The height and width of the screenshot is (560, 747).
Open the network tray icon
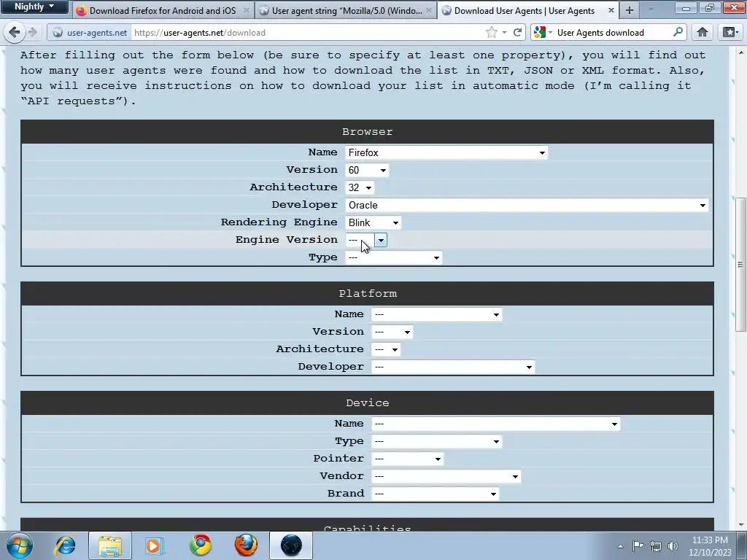(656, 546)
